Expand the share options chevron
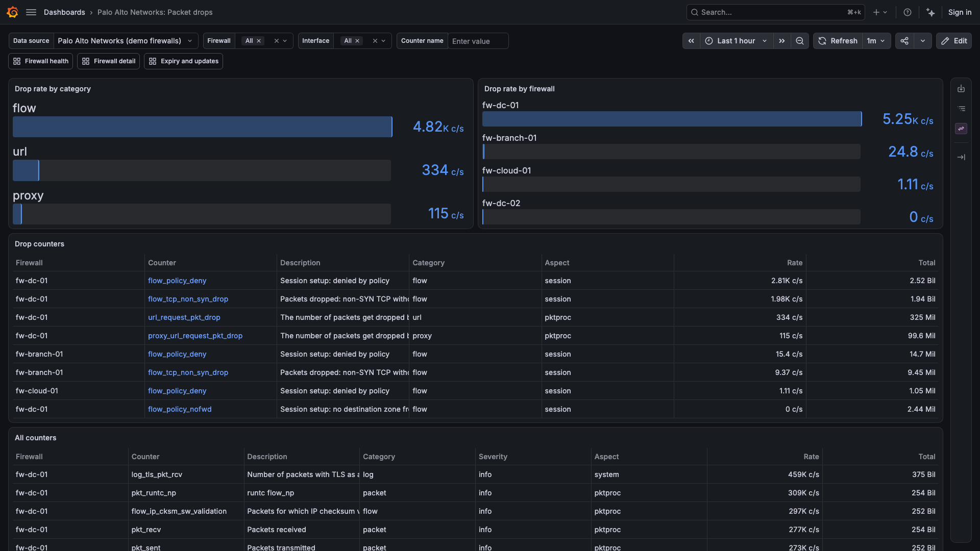Image resolution: width=980 pixels, height=551 pixels. pyautogui.click(x=923, y=41)
